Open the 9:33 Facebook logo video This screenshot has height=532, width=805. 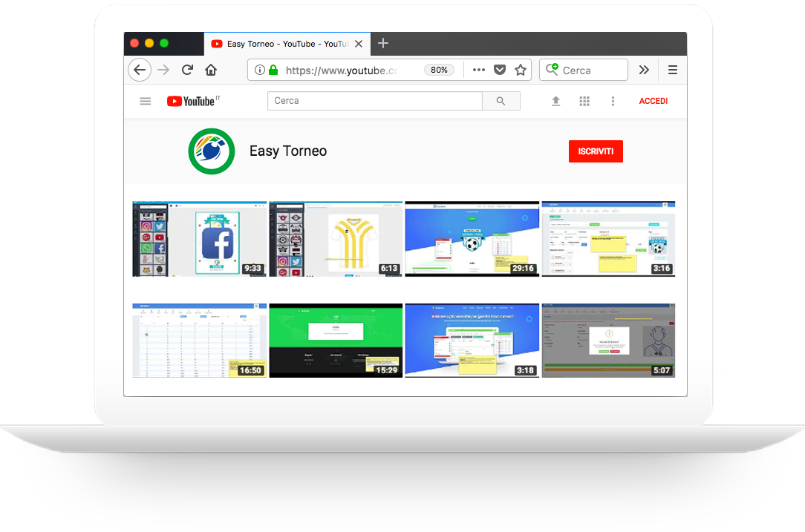200,239
